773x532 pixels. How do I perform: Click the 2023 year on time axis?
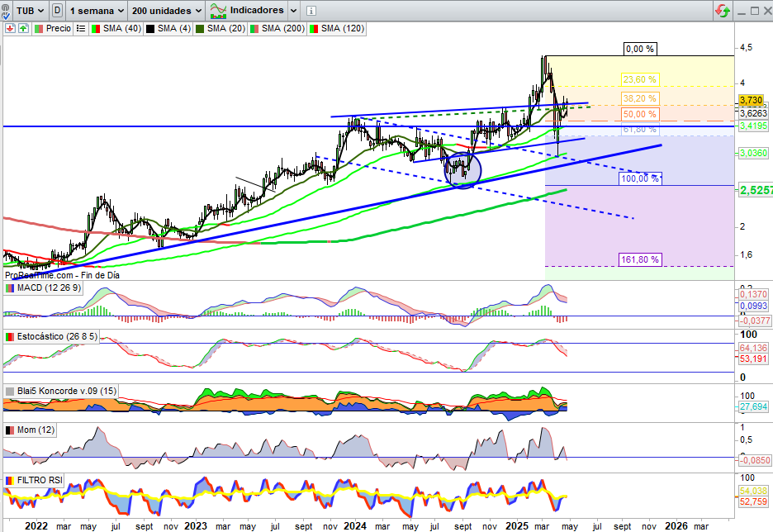point(195,525)
